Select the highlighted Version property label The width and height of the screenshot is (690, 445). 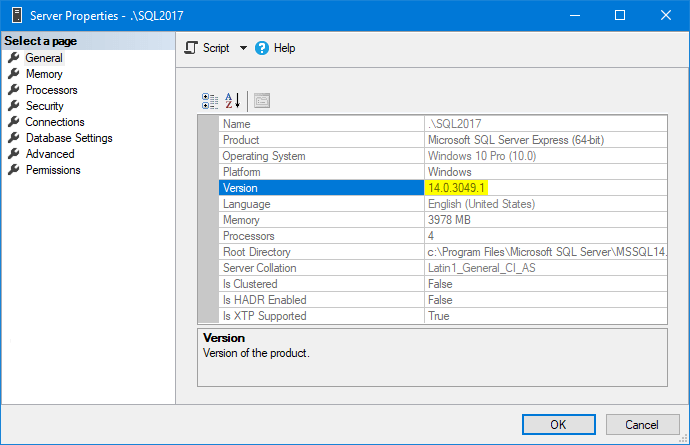click(321, 188)
